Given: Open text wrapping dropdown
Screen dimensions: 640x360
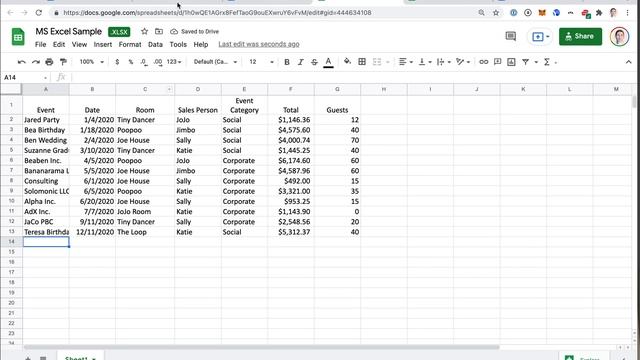Looking at the screenshot, I should tap(443, 62).
